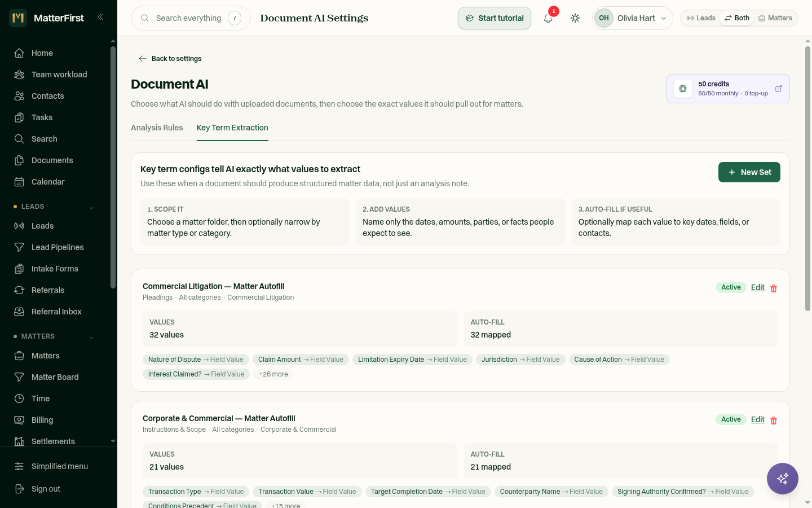The height and width of the screenshot is (508, 812).
Task: Switch to Analysis Rules tab
Action: coord(157,128)
